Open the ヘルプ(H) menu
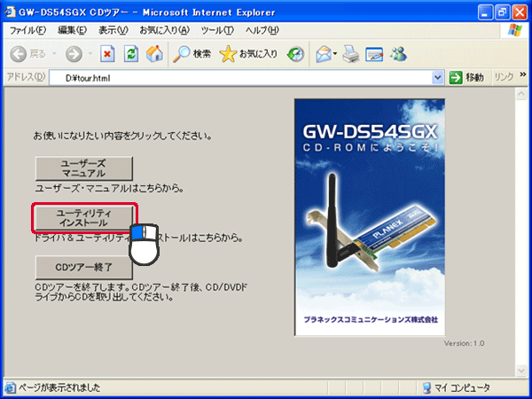The width and height of the screenshot is (532, 399). click(262, 30)
